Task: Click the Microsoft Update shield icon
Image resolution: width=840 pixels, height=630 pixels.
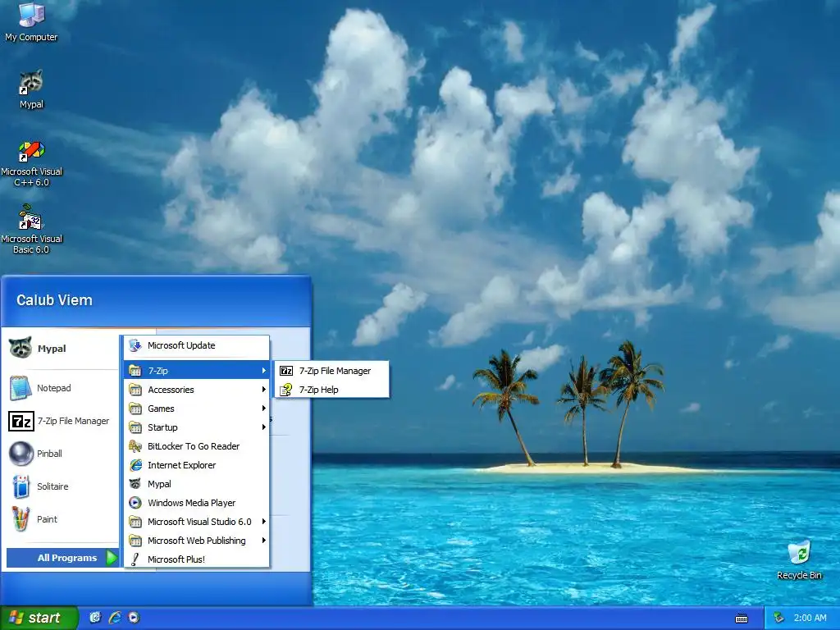Action: [135, 345]
